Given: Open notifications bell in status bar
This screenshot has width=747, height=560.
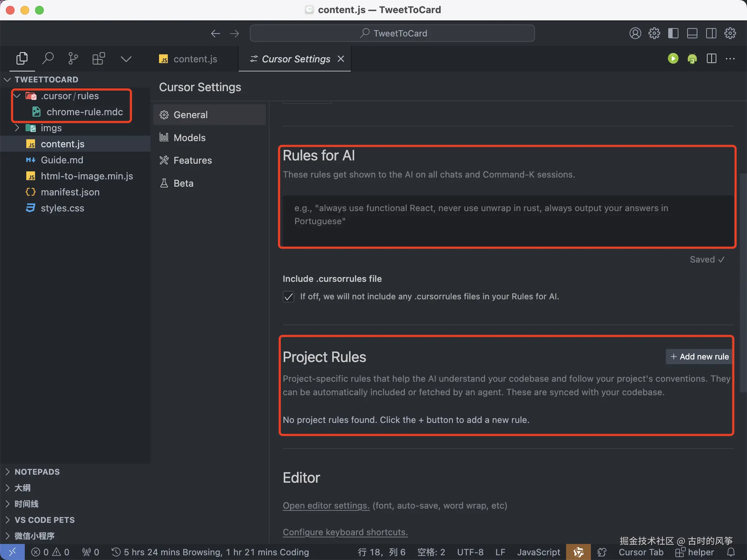Looking at the screenshot, I should coord(731,552).
